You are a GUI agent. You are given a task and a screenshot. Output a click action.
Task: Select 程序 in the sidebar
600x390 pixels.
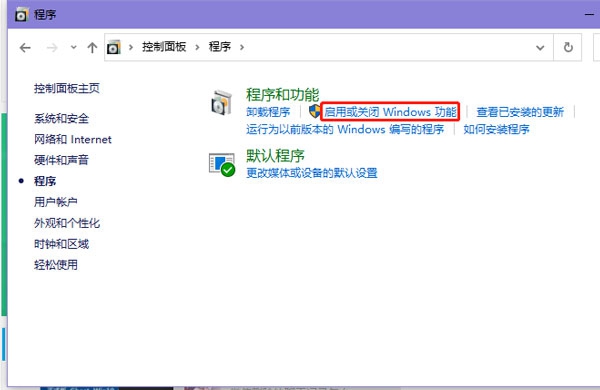point(45,181)
